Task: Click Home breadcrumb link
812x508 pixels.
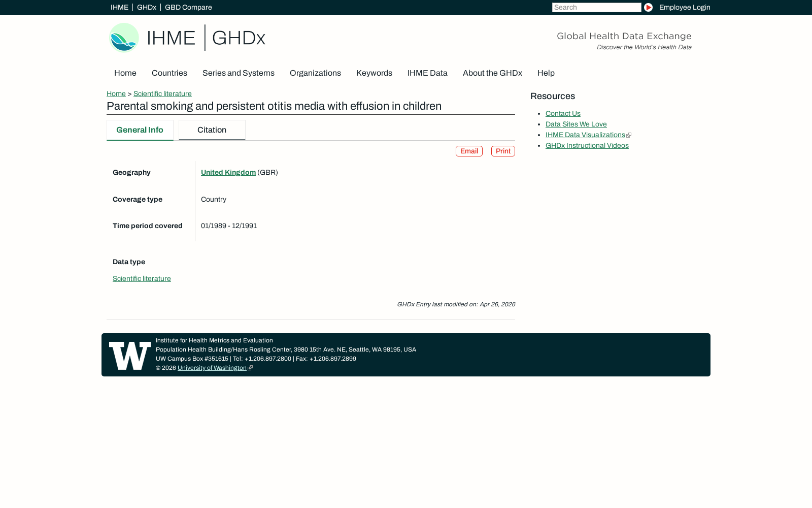Action: [116, 94]
